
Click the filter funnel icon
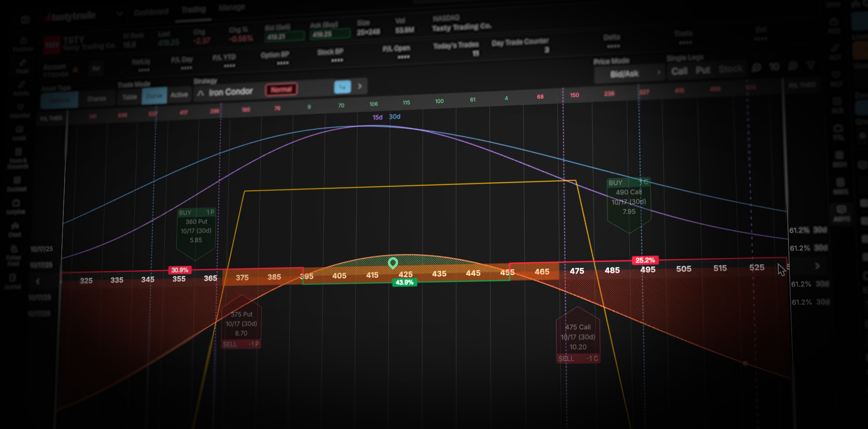pyautogui.click(x=811, y=65)
